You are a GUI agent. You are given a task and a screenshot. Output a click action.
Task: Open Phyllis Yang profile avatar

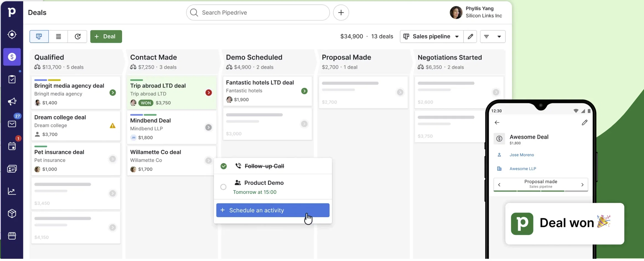point(456,12)
